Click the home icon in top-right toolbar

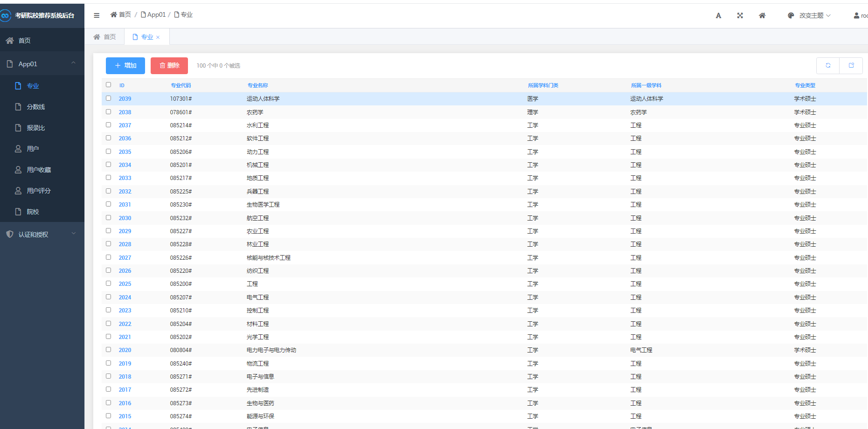point(762,15)
